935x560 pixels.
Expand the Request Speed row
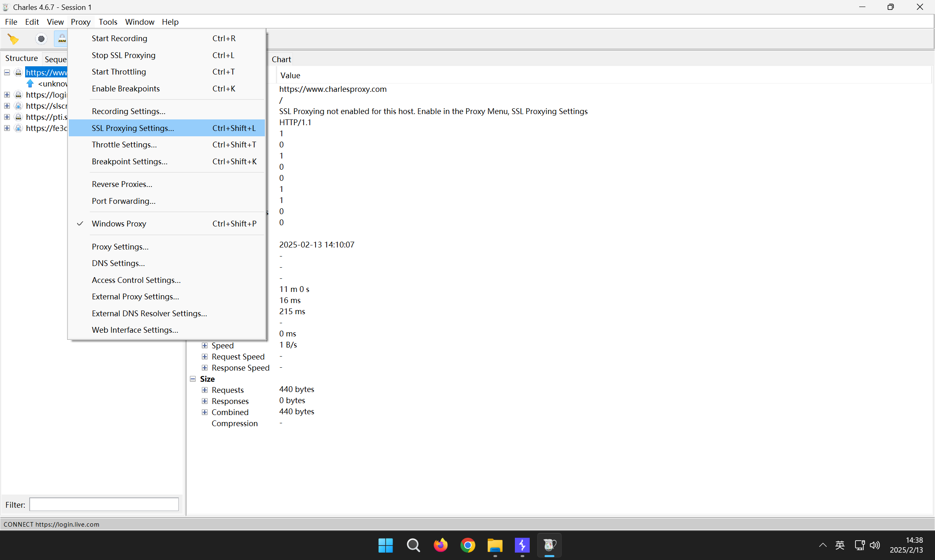click(205, 357)
